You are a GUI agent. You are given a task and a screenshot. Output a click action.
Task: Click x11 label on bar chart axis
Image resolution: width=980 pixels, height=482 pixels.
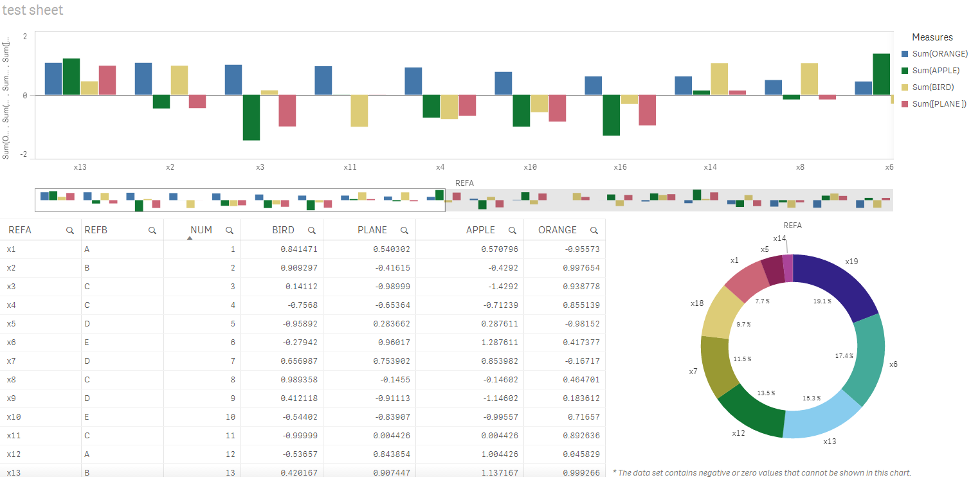[350, 166]
